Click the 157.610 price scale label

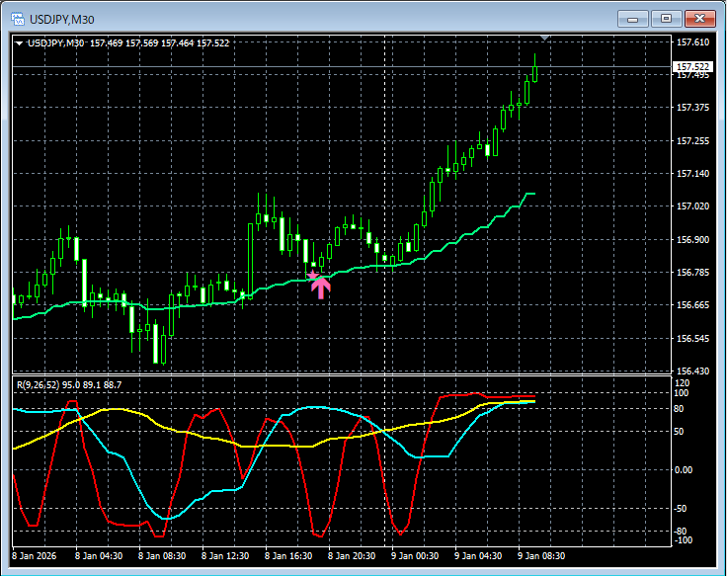tap(692, 42)
